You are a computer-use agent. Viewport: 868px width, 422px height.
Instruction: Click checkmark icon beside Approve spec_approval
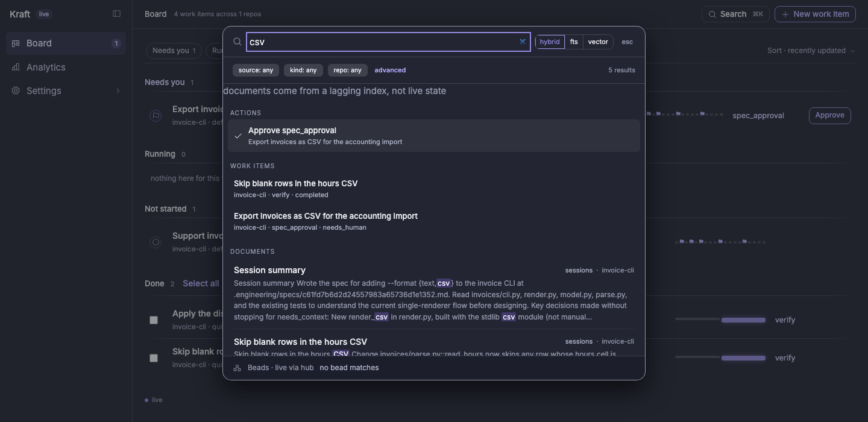pos(238,136)
